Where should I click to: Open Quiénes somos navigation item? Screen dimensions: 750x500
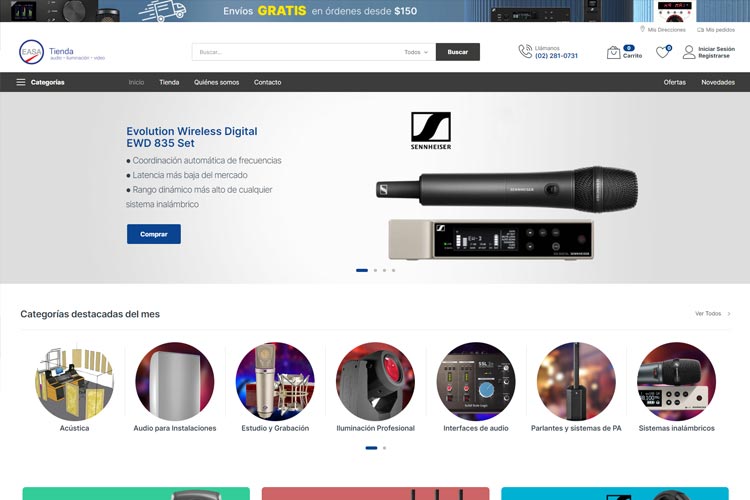click(217, 82)
